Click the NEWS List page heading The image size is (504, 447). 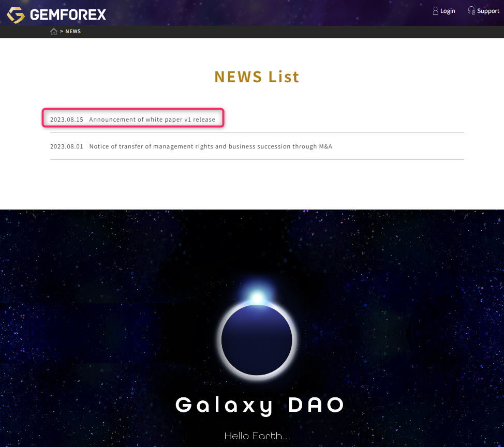tap(257, 77)
